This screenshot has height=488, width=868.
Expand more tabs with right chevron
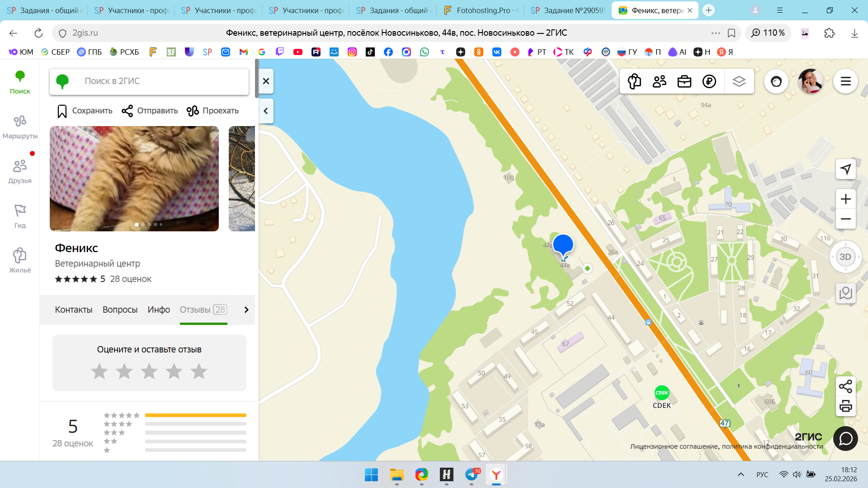(x=246, y=310)
